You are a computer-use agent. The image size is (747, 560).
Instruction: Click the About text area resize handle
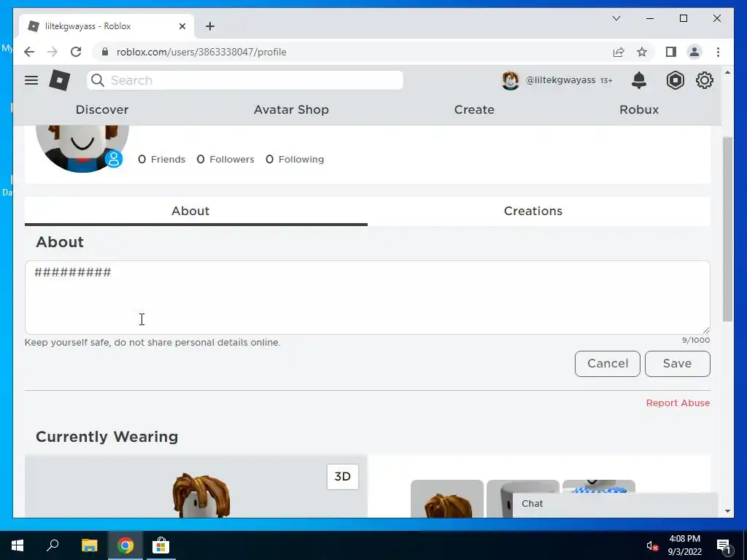click(x=705, y=330)
